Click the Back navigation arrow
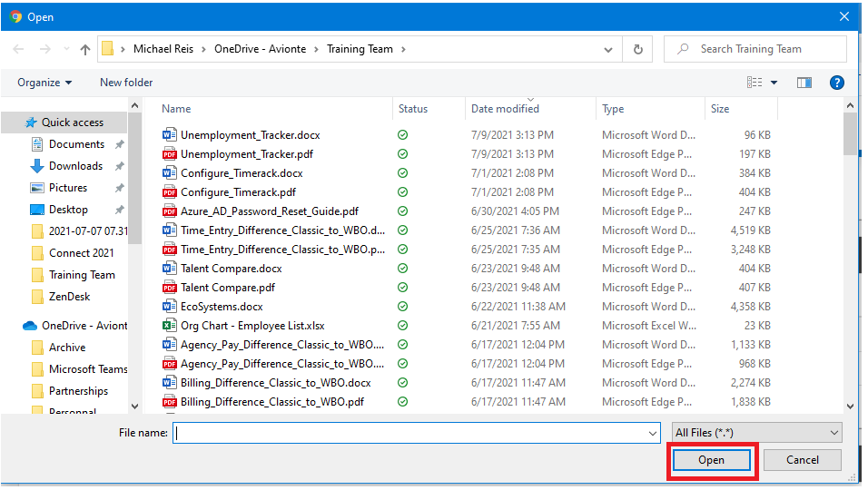868x490 pixels. click(18, 49)
